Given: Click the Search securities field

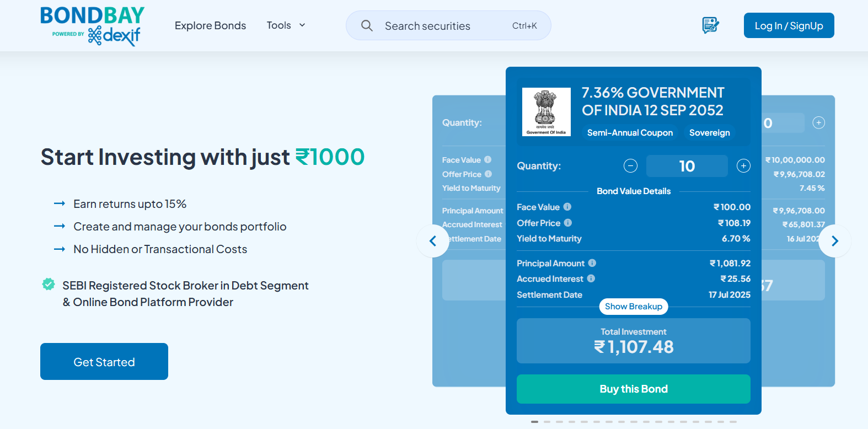Looking at the screenshot, I should click(x=448, y=25).
